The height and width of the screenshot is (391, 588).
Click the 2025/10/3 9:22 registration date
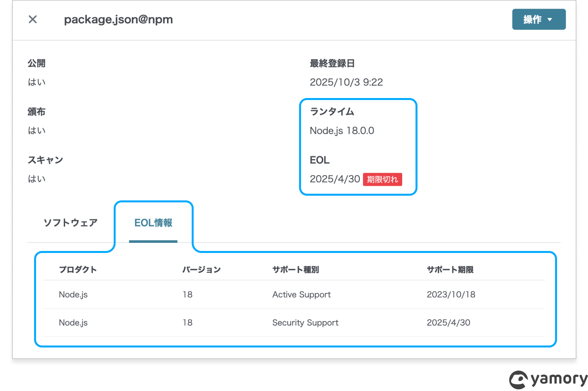(x=346, y=82)
